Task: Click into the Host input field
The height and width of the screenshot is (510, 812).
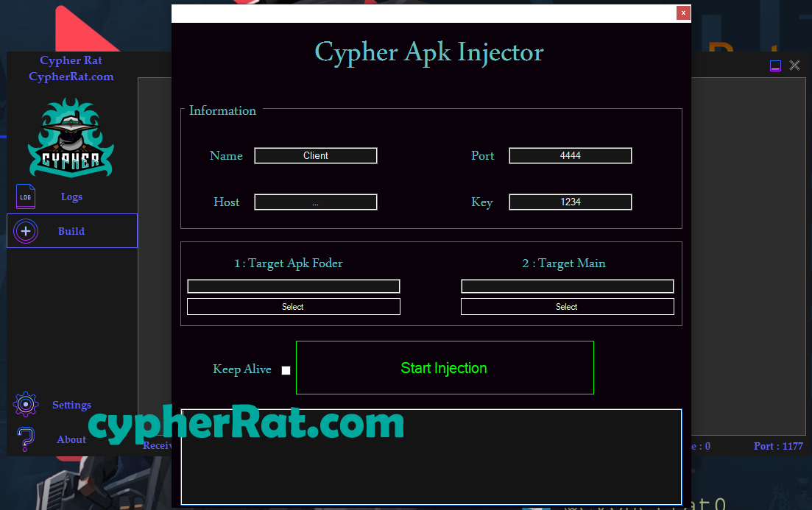Action: click(x=315, y=202)
